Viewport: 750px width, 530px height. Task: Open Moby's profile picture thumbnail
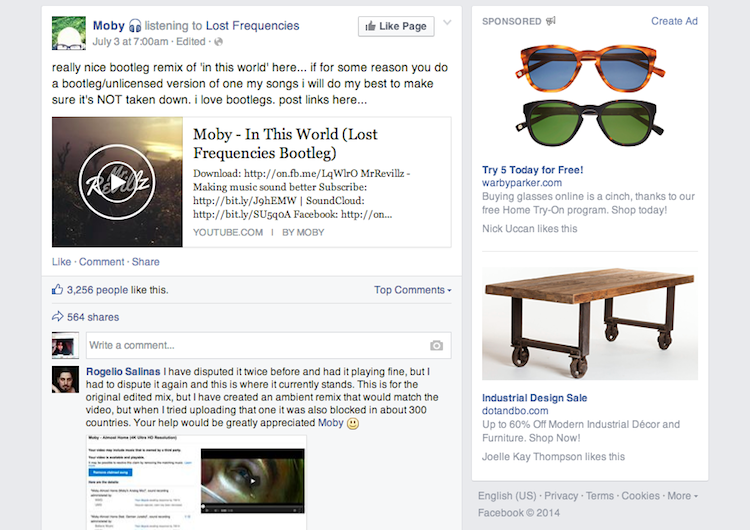(x=69, y=33)
